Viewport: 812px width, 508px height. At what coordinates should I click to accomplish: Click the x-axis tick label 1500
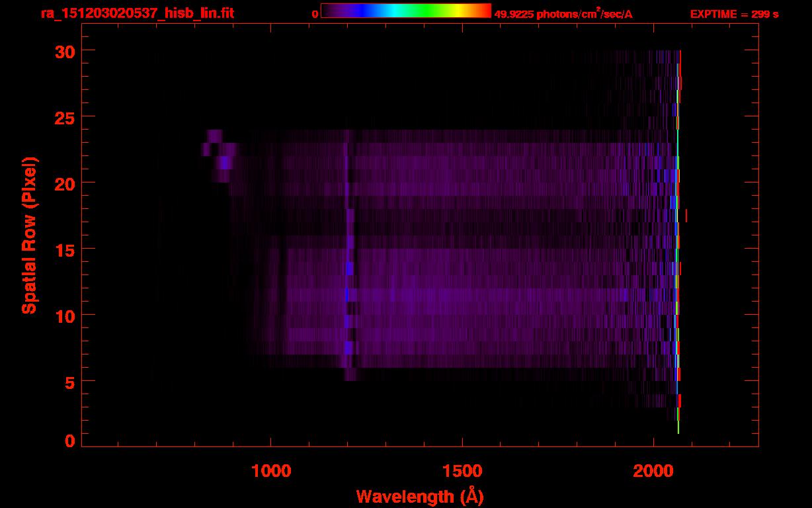[462, 470]
